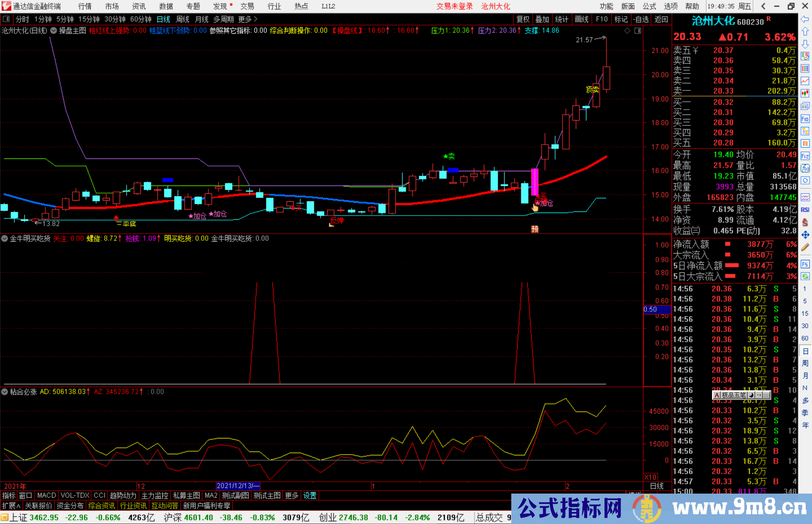Click the f(x) formula icon in sidebar
This screenshot has height=524, width=812.
(x=805, y=168)
